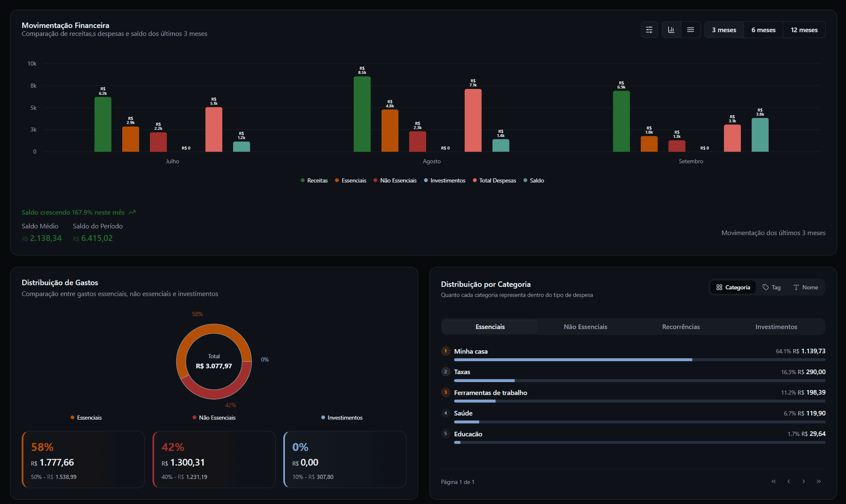Click Agosto Receitas green bar
The image size is (846, 504).
coord(362,114)
